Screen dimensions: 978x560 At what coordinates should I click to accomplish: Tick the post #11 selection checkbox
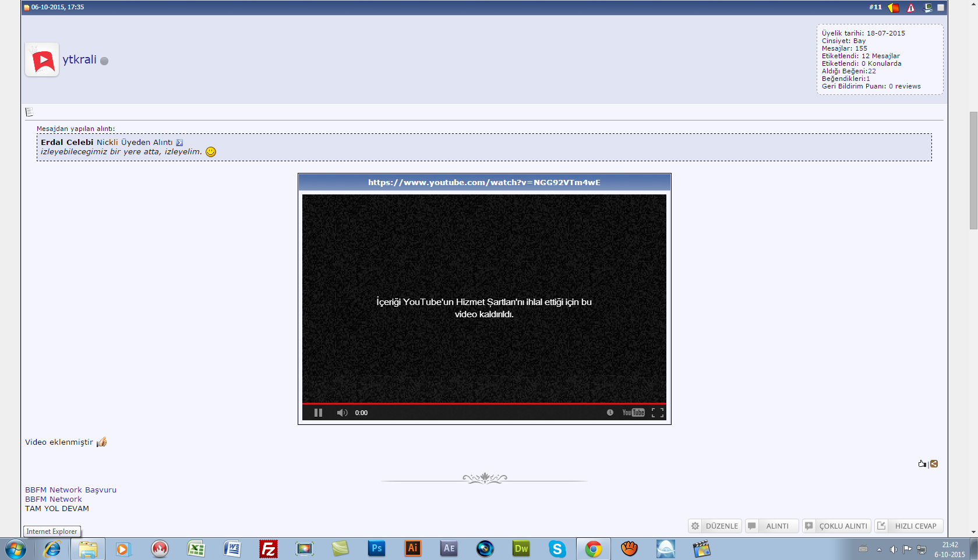click(x=941, y=8)
